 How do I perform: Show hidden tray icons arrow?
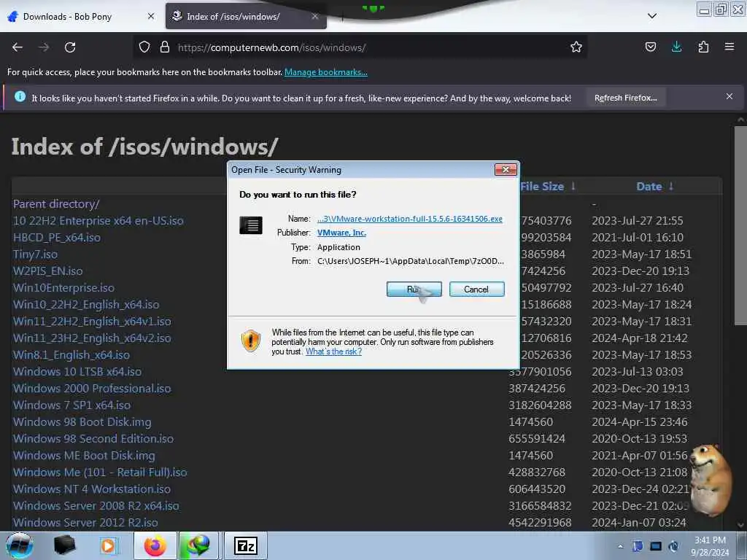tap(620, 546)
